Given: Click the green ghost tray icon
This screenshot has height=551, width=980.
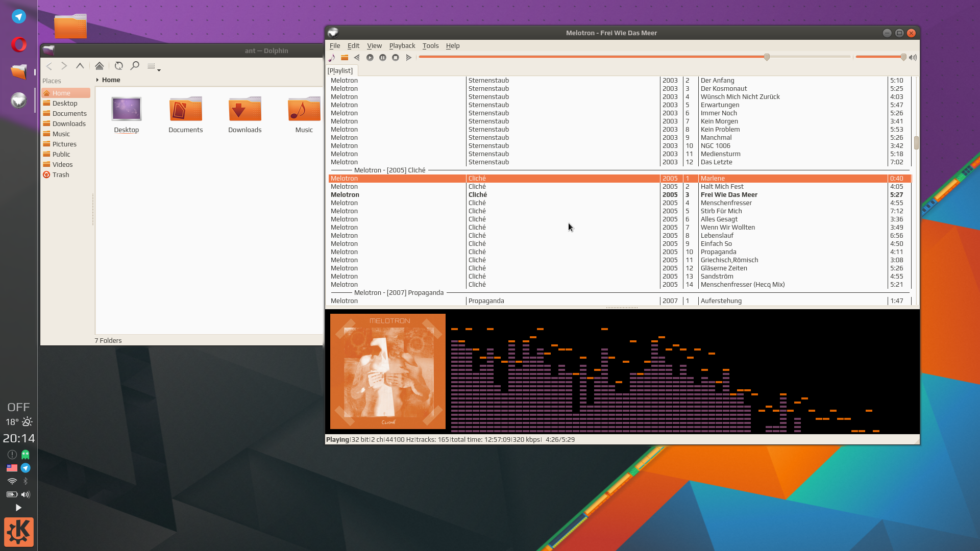Looking at the screenshot, I should pos(26,455).
